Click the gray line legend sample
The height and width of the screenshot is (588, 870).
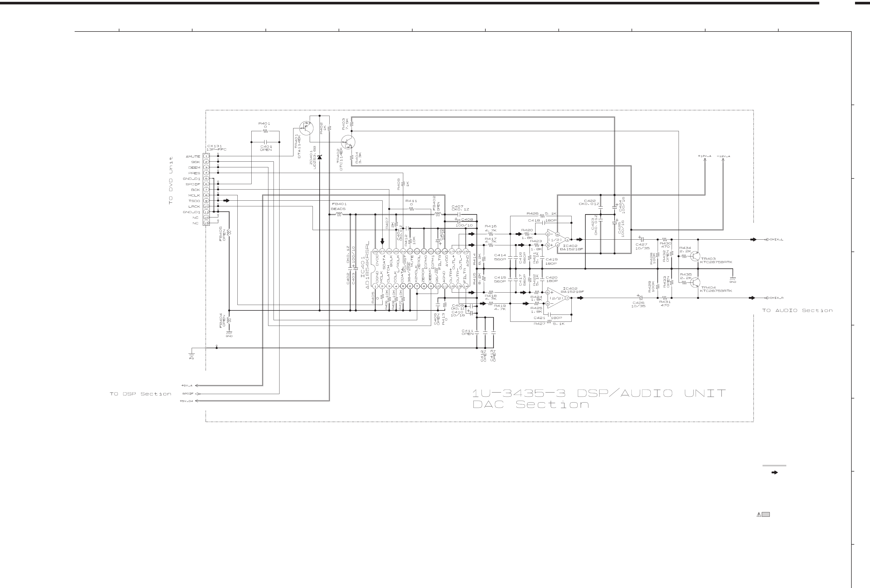[774, 466]
